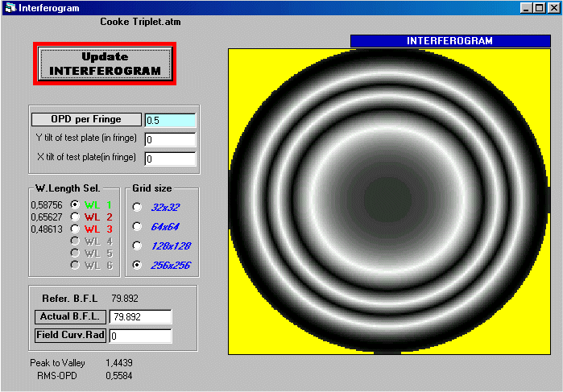Screen dimensions: 563x392
Task: Close the Interferogram window
Action: pos(553,8)
